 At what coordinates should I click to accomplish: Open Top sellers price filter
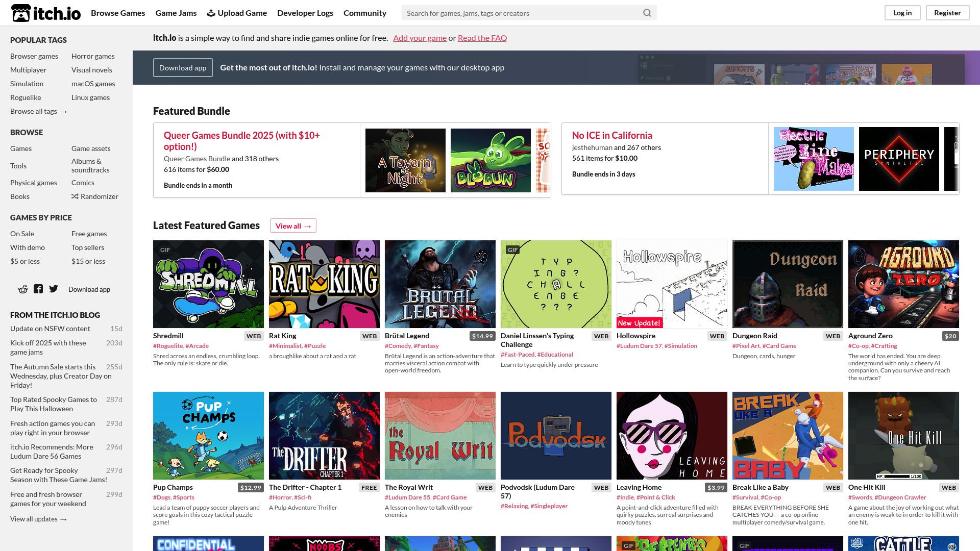(88, 247)
